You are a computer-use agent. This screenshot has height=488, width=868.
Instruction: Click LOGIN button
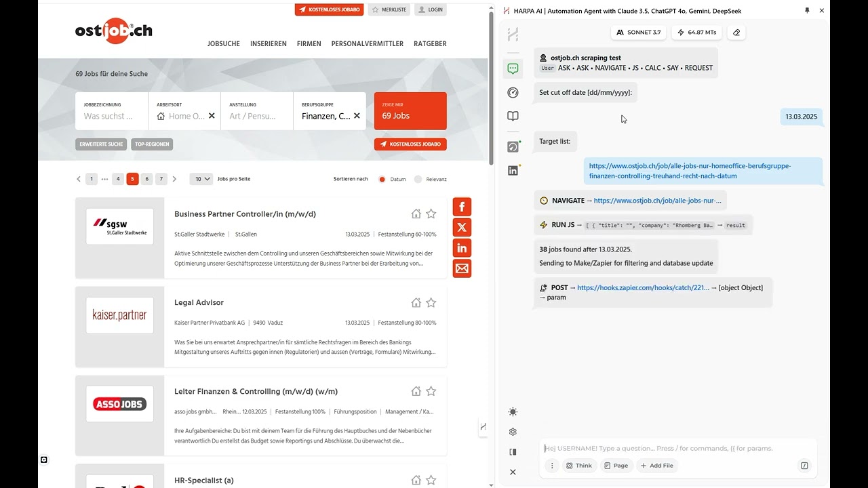click(431, 9)
